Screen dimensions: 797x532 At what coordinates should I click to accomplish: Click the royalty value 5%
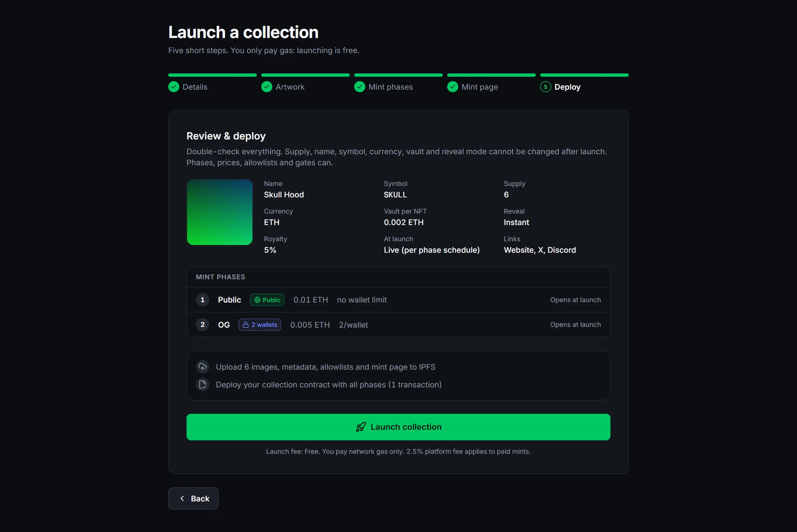point(270,250)
